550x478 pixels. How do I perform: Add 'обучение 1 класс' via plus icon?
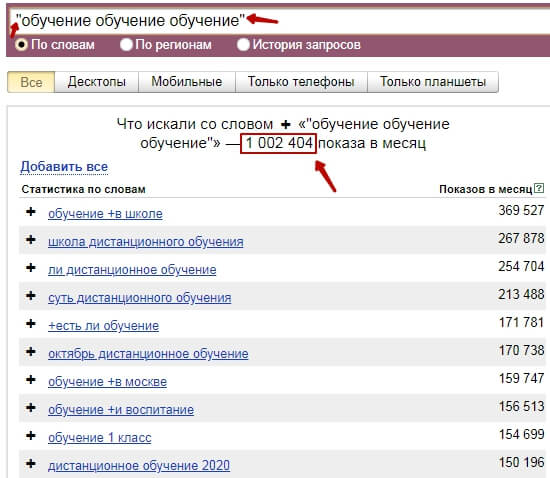tap(31, 436)
